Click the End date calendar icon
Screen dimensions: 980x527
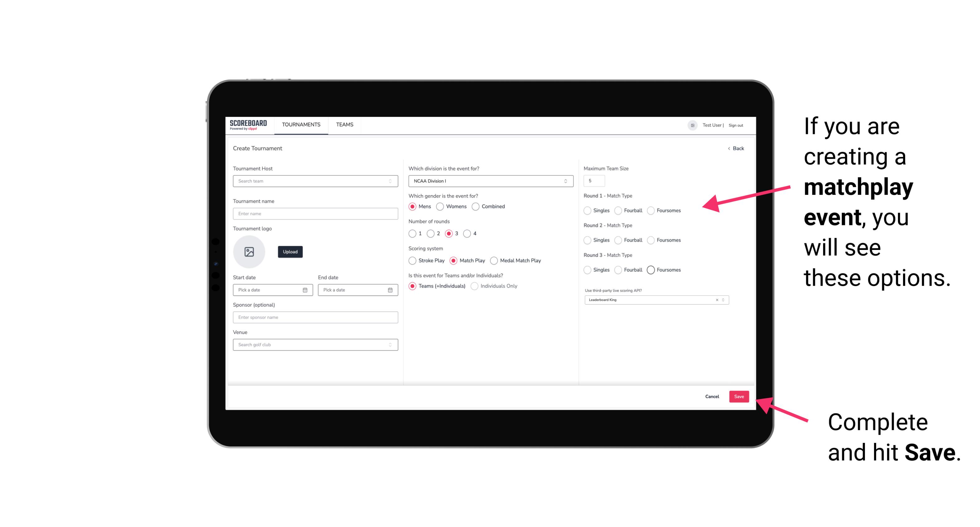pos(389,290)
